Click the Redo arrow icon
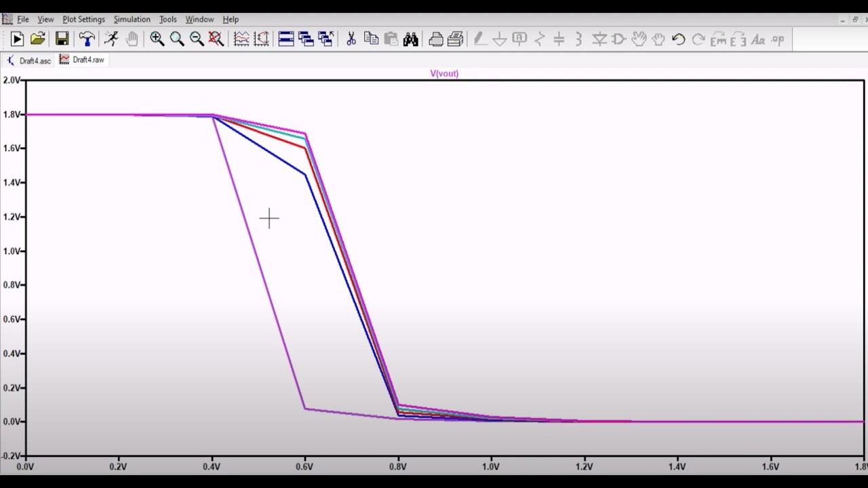Screen dimensions: 868x488 (698, 39)
